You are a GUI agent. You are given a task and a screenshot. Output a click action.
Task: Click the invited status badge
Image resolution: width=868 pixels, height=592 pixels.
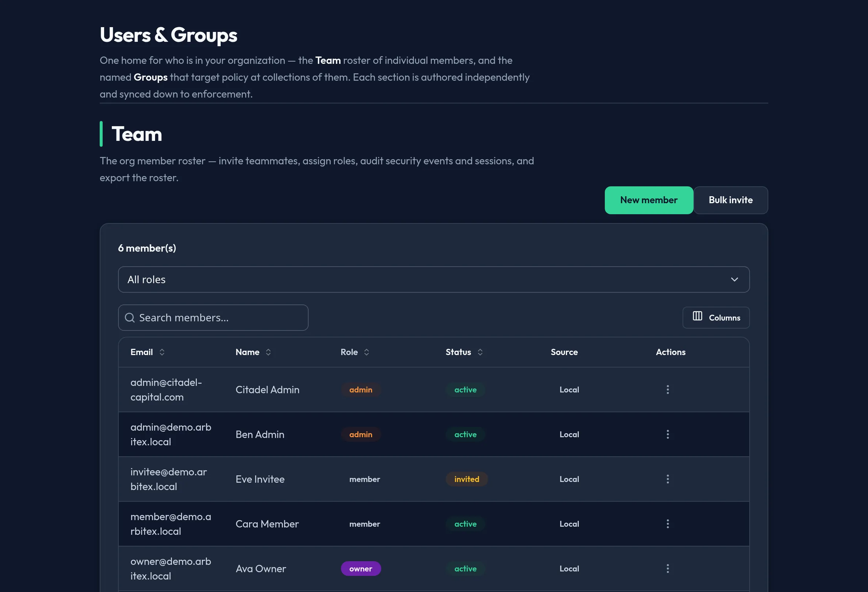(467, 479)
